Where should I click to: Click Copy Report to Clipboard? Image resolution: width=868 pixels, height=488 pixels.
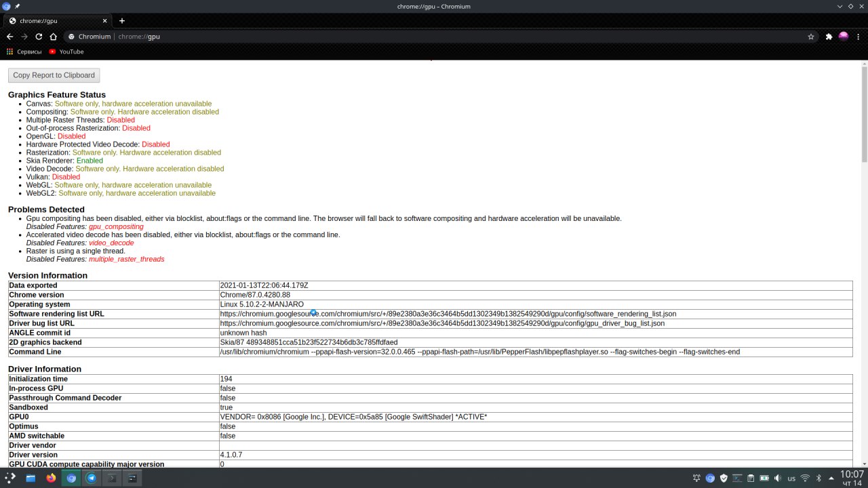coord(54,75)
